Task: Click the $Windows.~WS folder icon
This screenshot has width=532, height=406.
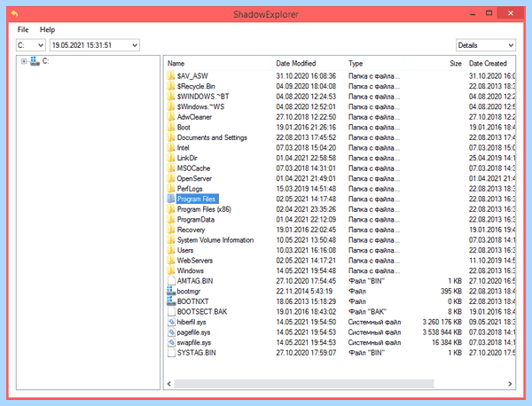Action: click(171, 106)
